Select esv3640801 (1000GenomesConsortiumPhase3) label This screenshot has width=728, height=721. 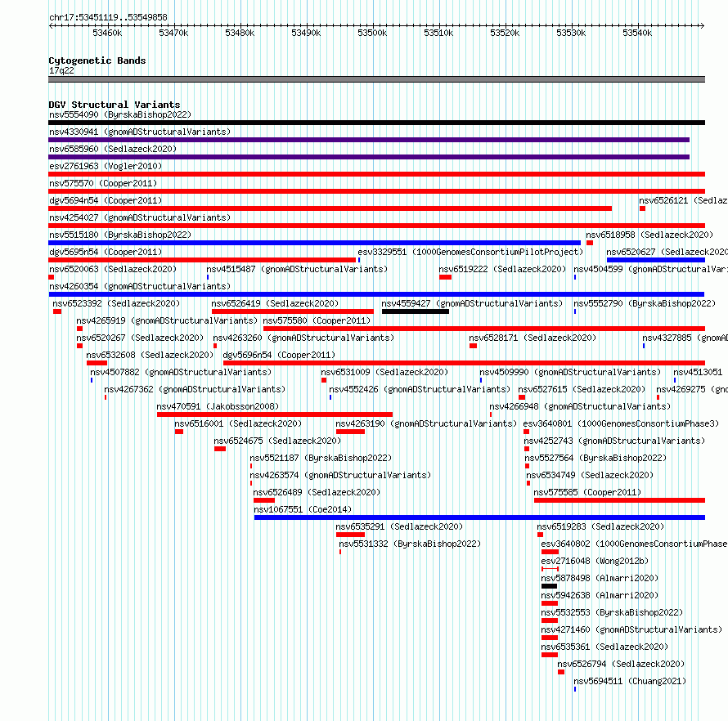pyautogui.click(x=621, y=423)
